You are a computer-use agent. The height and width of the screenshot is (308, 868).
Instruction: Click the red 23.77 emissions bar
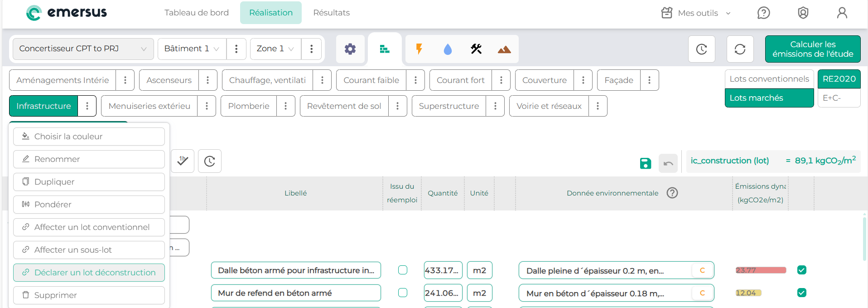(x=761, y=270)
